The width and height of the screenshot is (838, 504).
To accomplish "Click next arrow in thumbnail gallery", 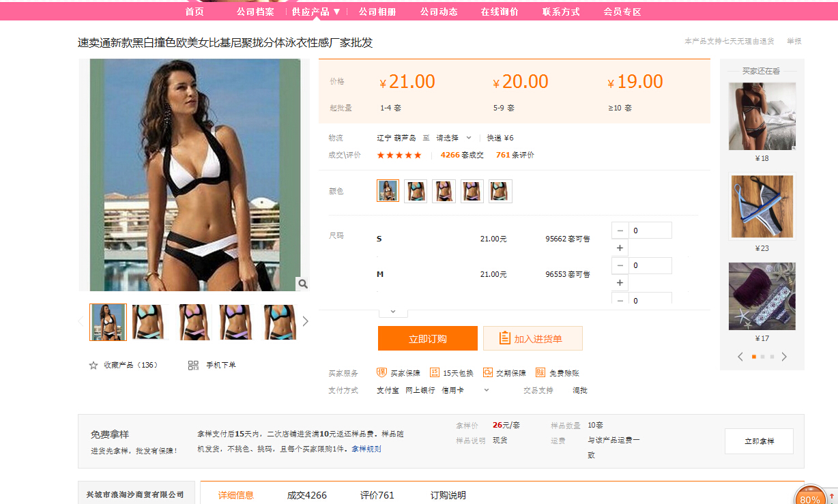I will tap(305, 321).
